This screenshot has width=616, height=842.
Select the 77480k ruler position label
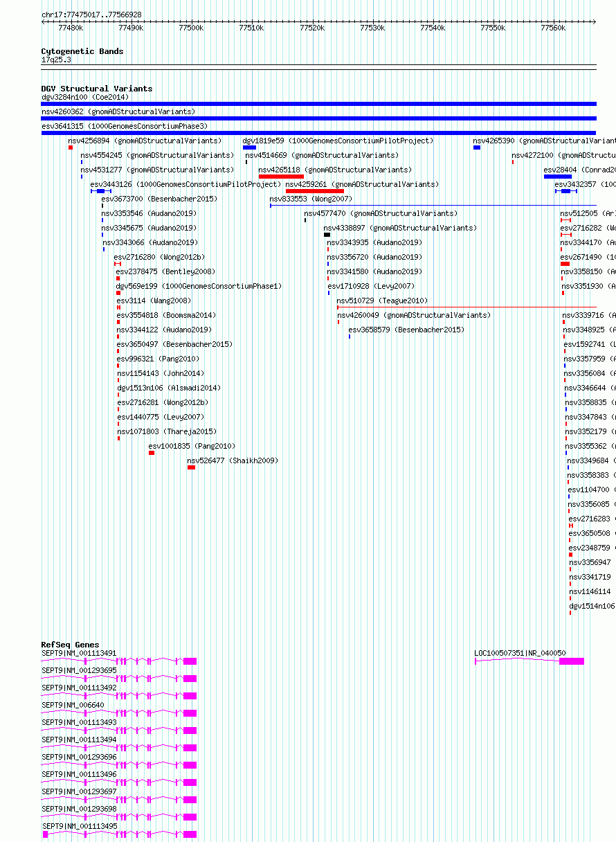pyautogui.click(x=71, y=28)
